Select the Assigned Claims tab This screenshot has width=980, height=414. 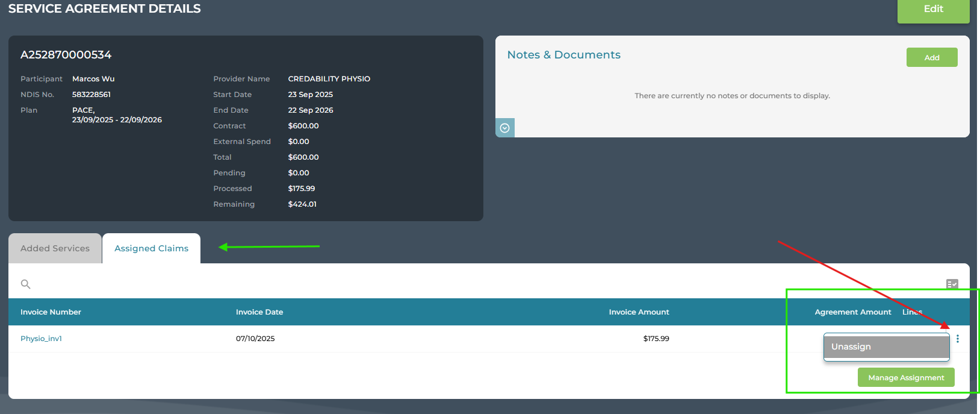coord(151,248)
